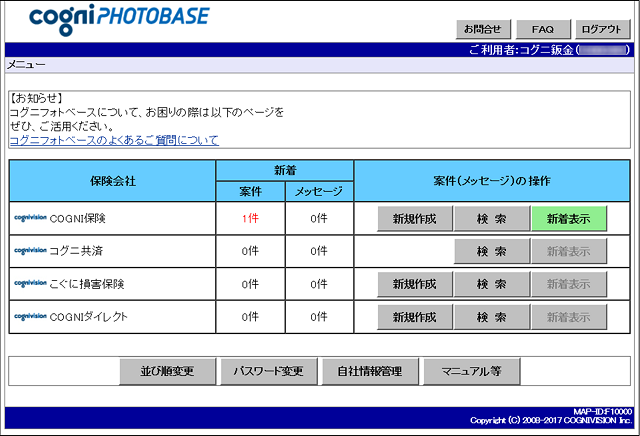Click メニュー title bar text

pyautogui.click(x=26, y=65)
